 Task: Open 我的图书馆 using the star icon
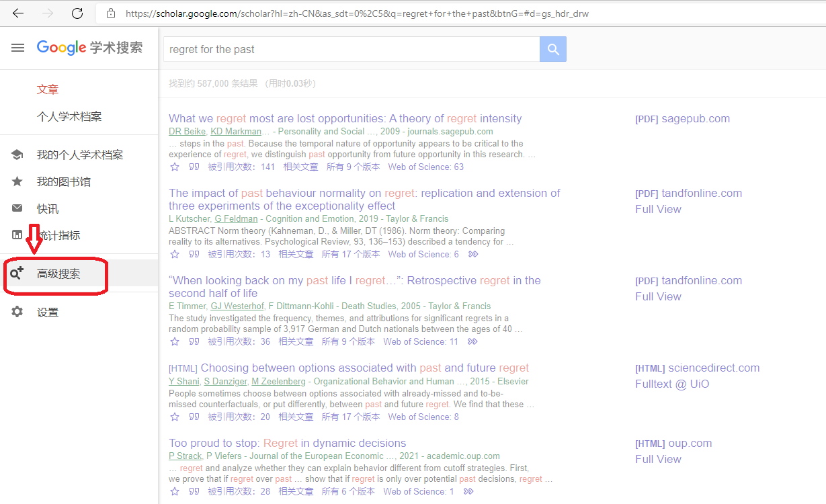coord(15,181)
